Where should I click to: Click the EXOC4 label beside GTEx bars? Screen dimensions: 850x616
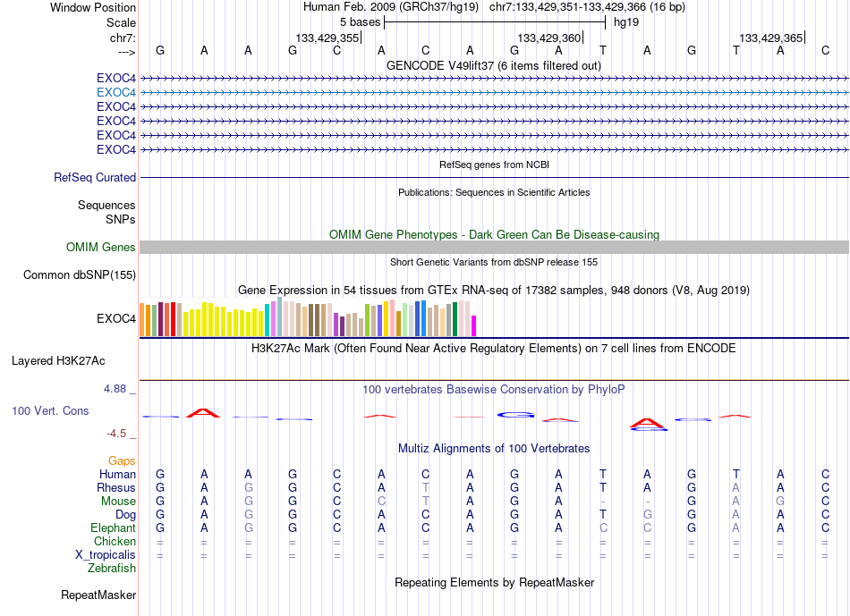[x=116, y=318]
